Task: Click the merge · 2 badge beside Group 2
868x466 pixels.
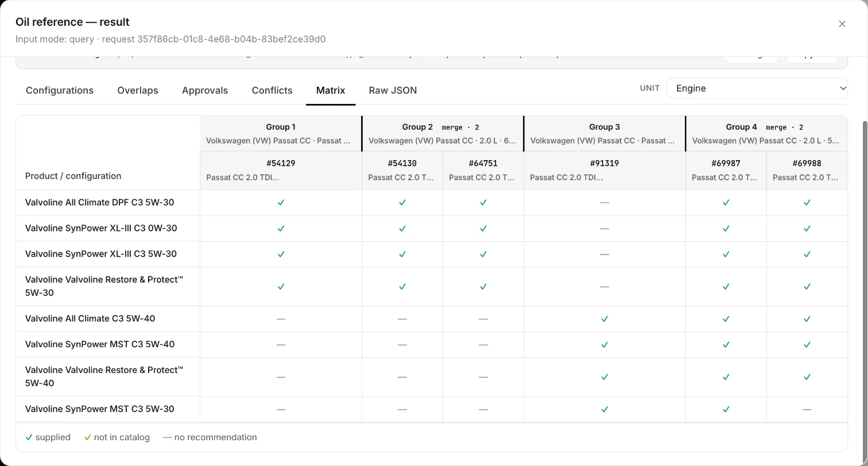Action: [x=460, y=127]
